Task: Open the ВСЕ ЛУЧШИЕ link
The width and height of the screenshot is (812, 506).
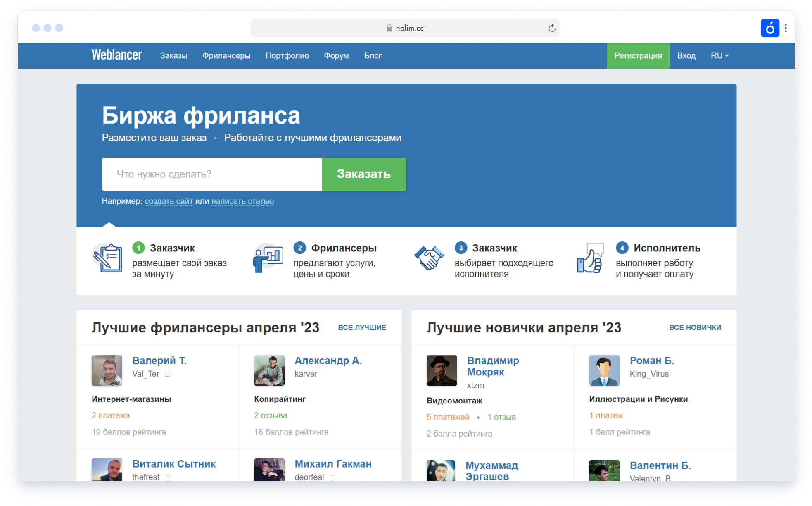Action: (362, 327)
